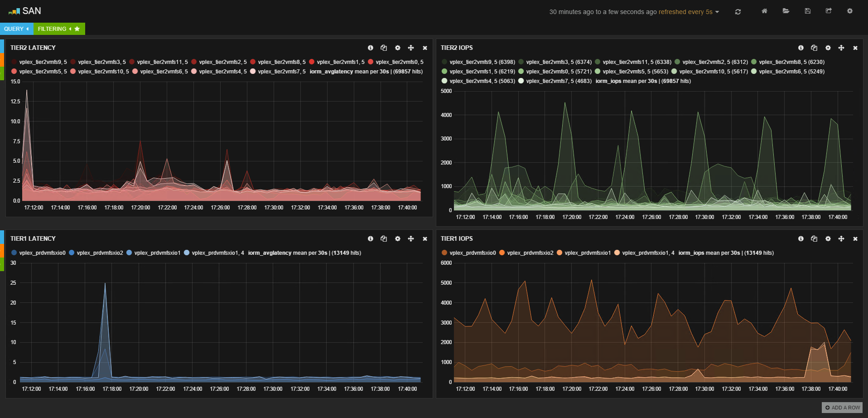Viewport: 868px width, 418px height.
Task: Click the ADD A ROW button
Action: tap(842, 408)
